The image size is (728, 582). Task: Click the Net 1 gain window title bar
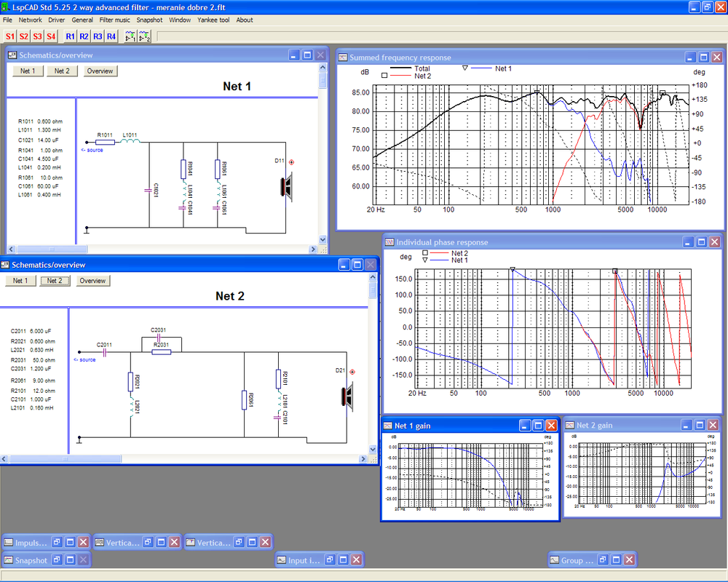coord(470,426)
